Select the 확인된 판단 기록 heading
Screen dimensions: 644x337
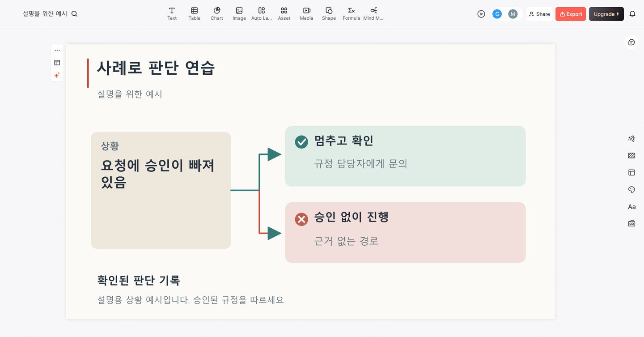click(139, 281)
